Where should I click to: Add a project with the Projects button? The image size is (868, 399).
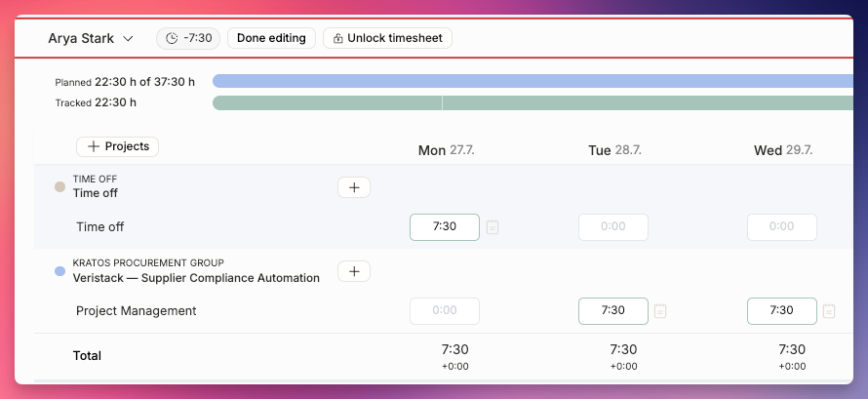tap(117, 146)
